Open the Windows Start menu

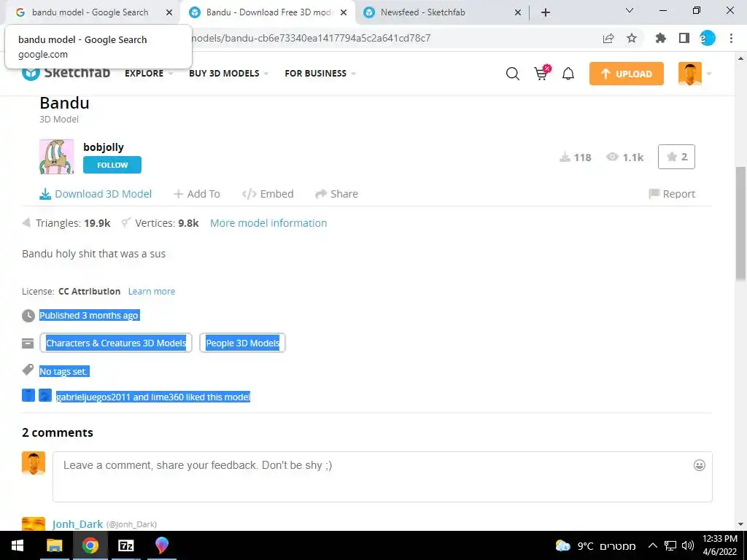tap(18, 545)
